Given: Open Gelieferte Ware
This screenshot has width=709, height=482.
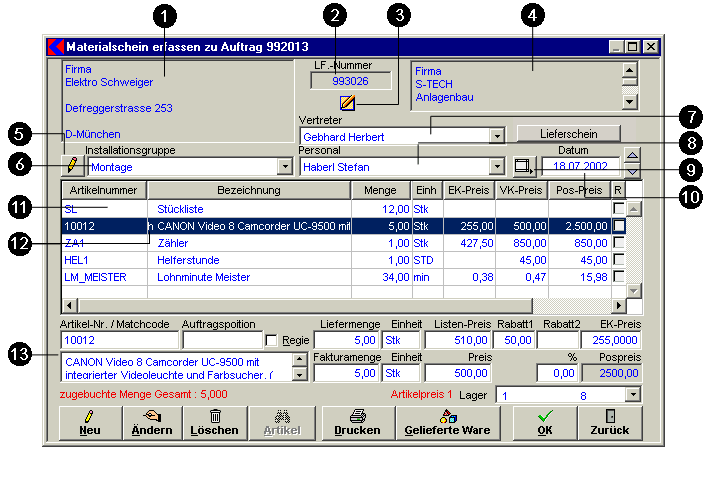Looking at the screenshot, I should [x=447, y=422].
